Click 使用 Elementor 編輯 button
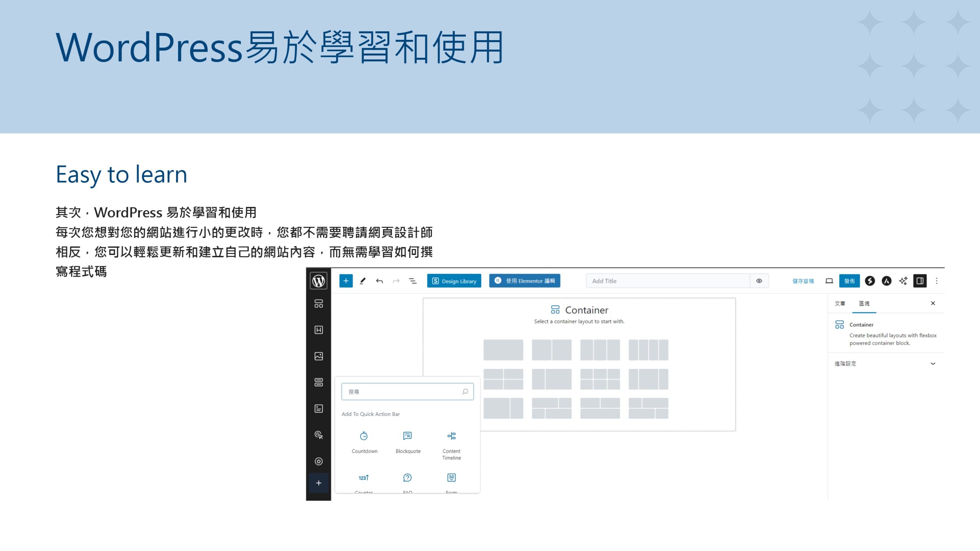980x551 pixels. pos(524,281)
